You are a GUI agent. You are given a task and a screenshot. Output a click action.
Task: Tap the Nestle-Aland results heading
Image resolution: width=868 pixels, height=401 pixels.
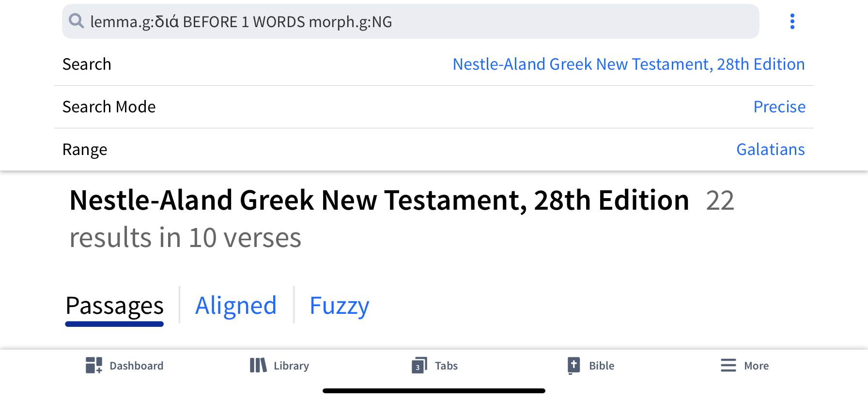(x=379, y=200)
